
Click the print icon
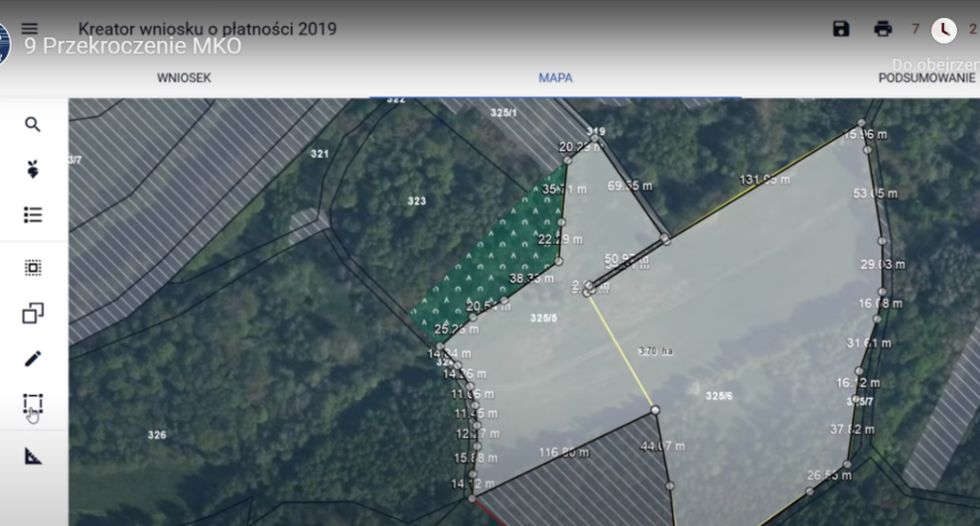(x=882, y=29)
